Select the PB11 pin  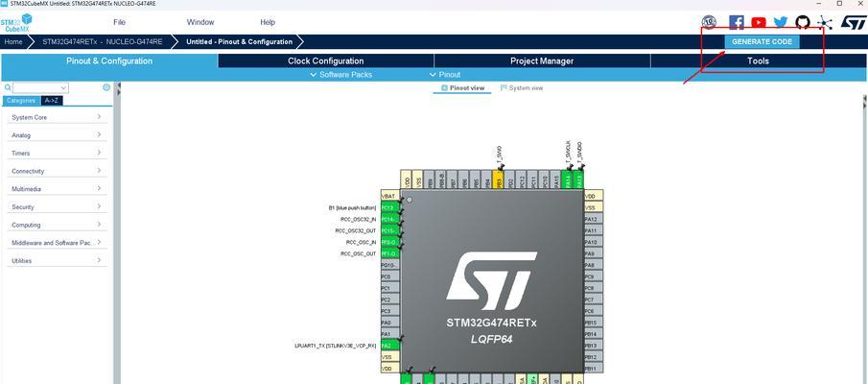(593, 369)
